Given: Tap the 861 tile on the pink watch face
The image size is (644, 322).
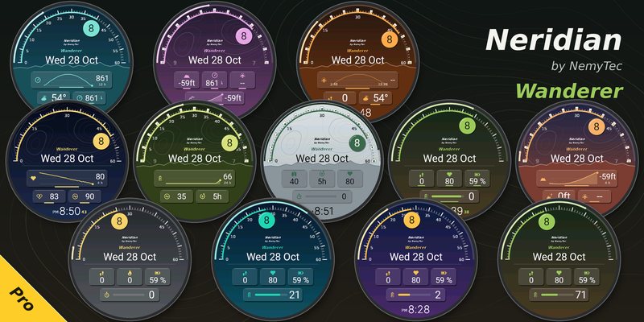Looking at the screenshot, I should (214, 80).
